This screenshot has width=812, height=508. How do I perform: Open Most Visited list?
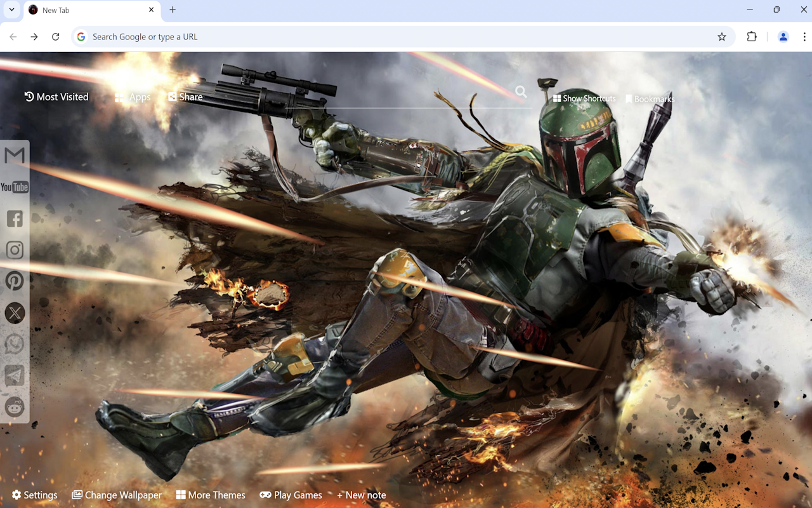coord(56,97)
